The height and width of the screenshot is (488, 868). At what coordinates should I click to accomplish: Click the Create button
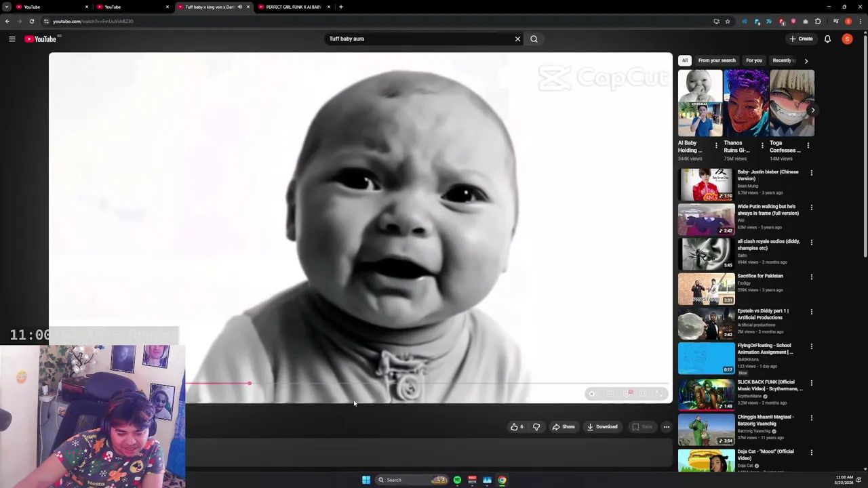click(801, 39)
